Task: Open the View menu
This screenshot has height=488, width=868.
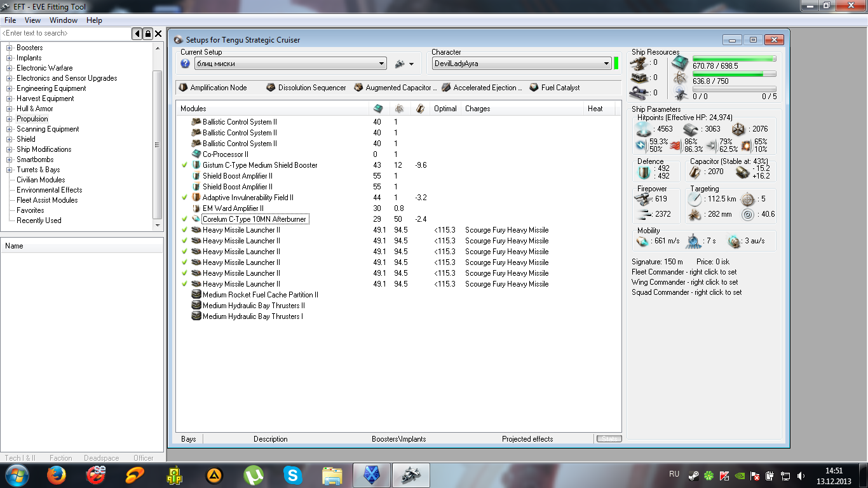Action: (32, 20)
